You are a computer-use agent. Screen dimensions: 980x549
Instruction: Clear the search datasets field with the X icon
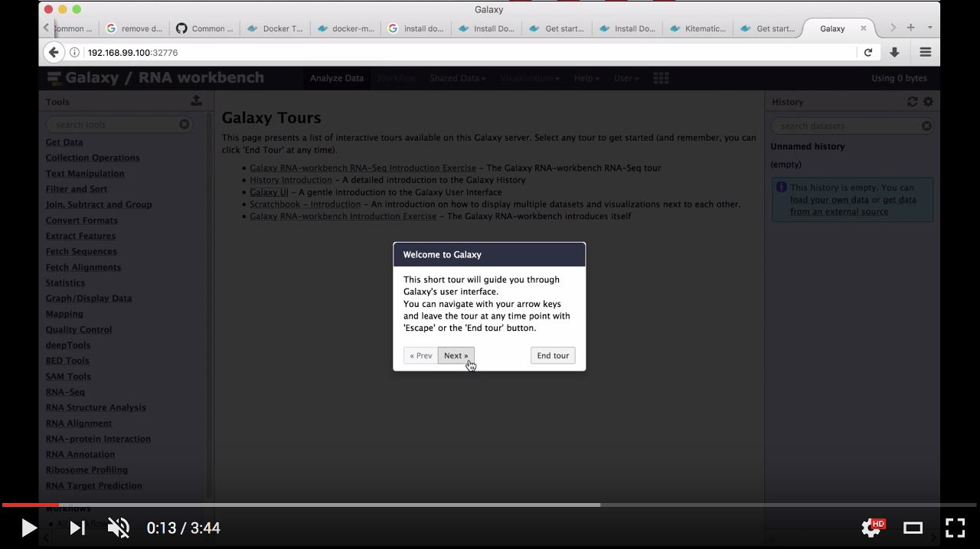click(x=926, y=126)
